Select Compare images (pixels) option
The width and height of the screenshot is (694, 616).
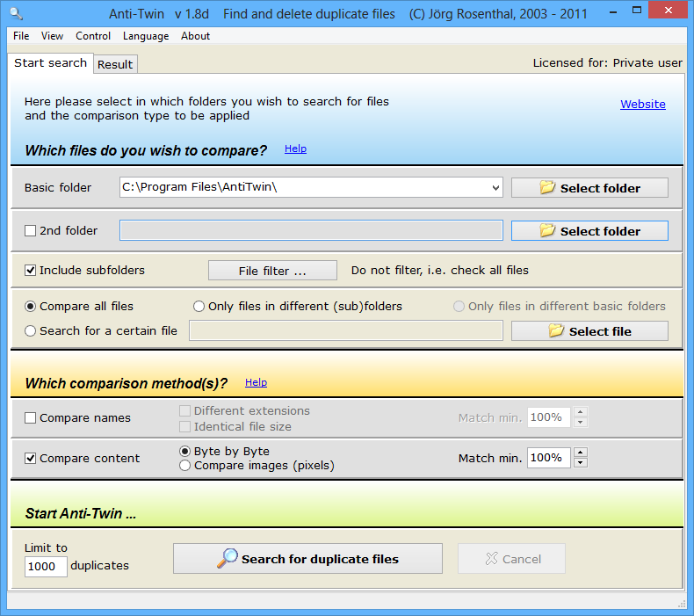(x=185, y=466)
